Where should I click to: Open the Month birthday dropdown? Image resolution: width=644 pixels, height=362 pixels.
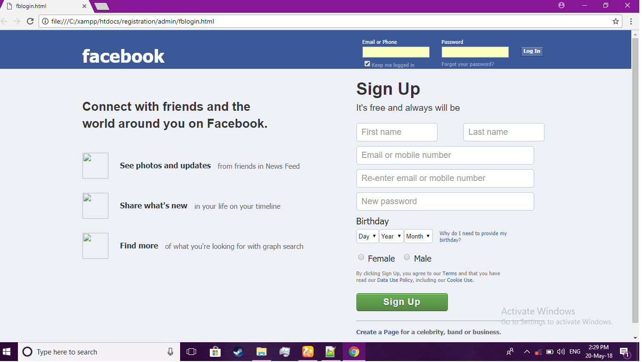pos(419,236)
